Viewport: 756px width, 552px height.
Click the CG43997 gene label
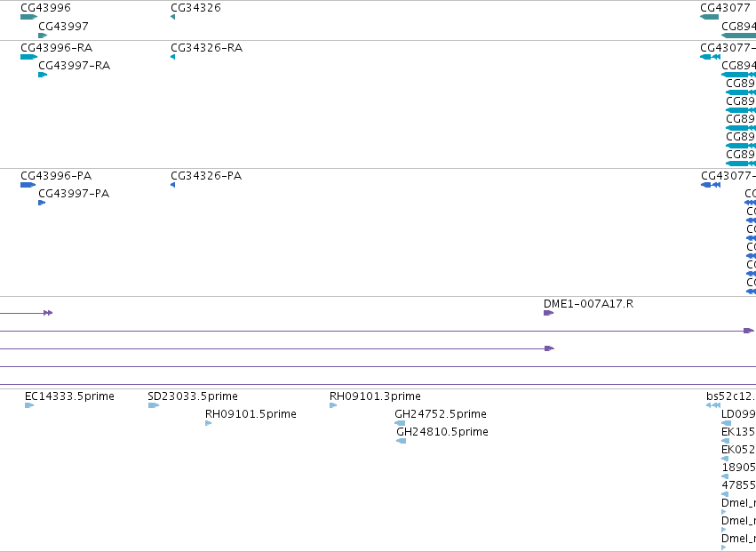(64, 26)
